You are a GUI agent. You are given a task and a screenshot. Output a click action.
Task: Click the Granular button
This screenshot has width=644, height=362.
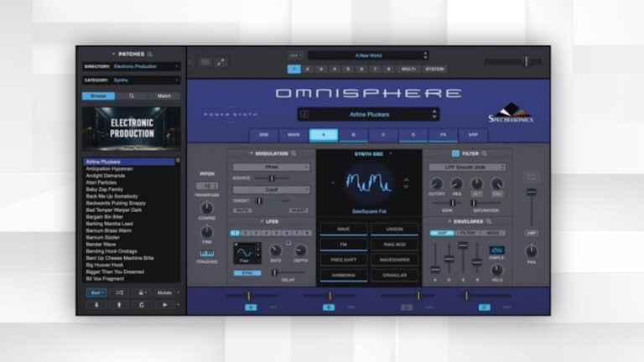tap(394, 275)
